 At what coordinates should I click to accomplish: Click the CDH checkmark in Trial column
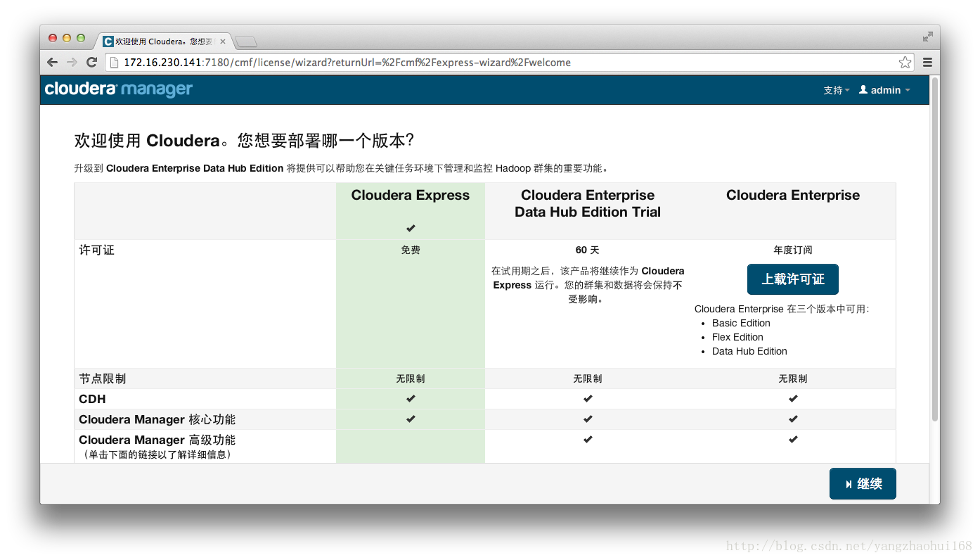click(588, 398)
